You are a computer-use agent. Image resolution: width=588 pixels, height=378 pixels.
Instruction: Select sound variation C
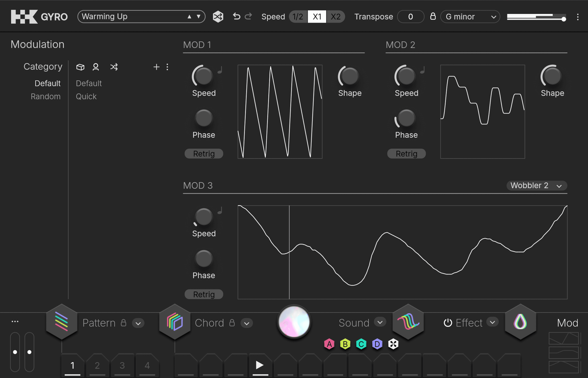point(361,344)
